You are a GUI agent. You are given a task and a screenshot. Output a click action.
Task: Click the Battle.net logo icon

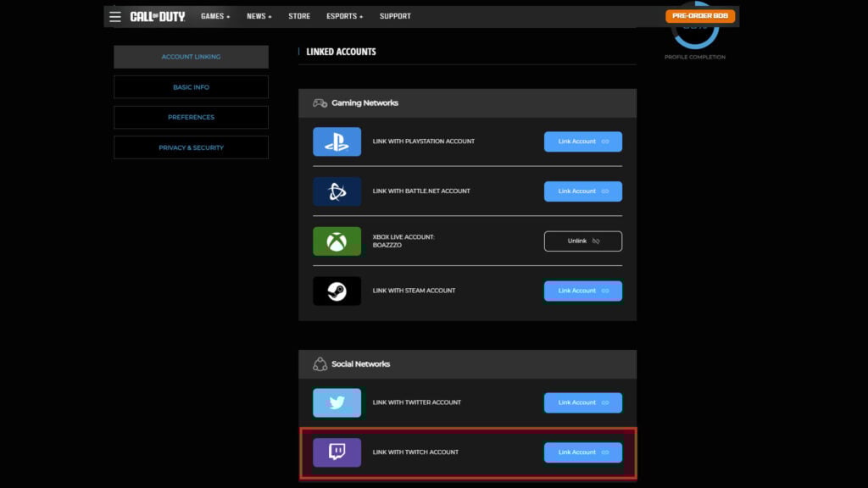click(337, 191)
